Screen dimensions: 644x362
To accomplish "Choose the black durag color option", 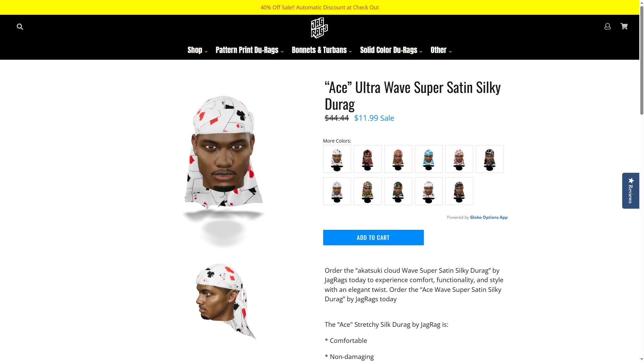I will pyautogui.click(x=490, y=159).
